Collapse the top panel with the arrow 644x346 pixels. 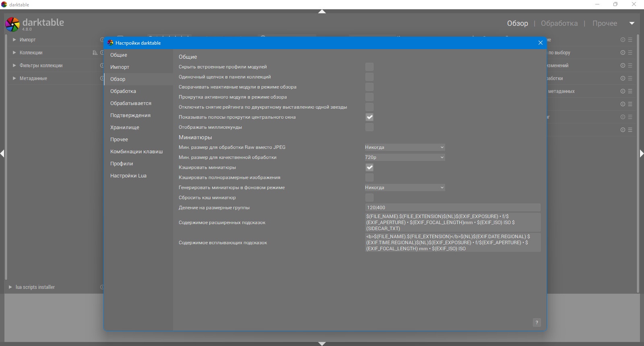(x=322, y=12)
